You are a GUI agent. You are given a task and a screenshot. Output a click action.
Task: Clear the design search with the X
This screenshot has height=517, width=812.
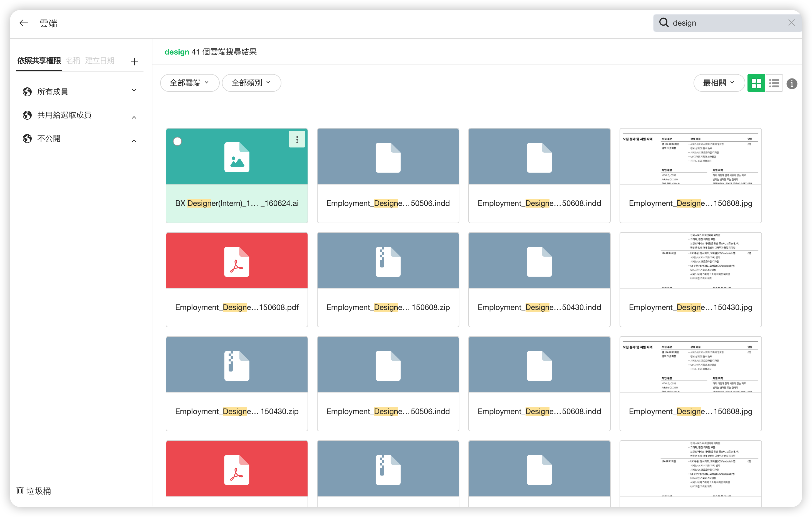(791, 23)
